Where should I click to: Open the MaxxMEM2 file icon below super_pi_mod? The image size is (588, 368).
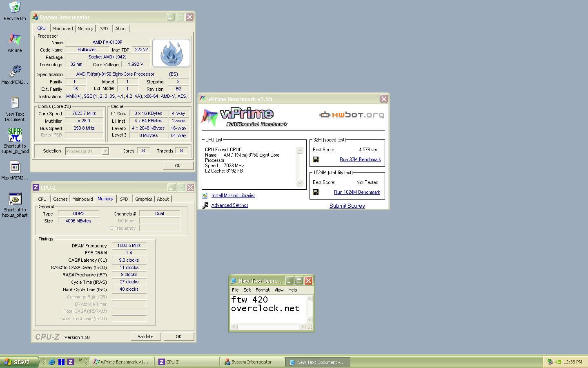click(x=15, y=167)
